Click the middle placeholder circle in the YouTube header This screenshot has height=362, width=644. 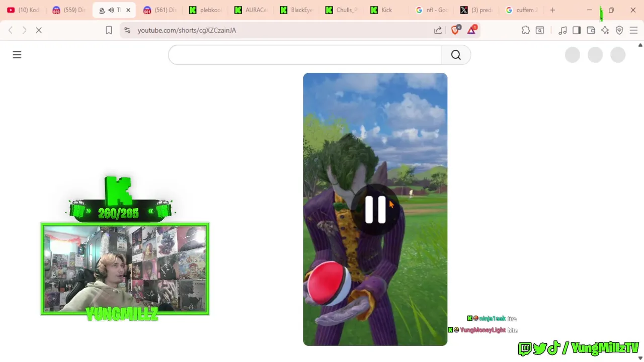pyautogui.click(x=595, y=55)
